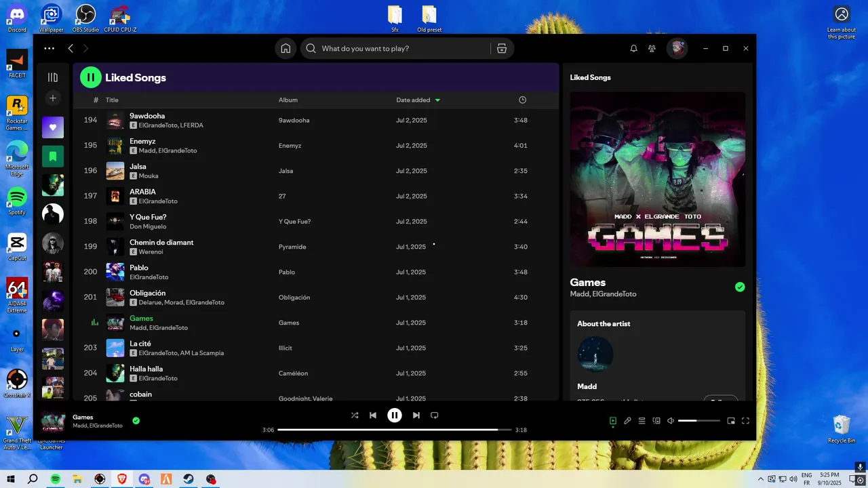Open Liked Songs heart in sidebar
This screenshot has width=868, height=488.
[x=53, y=127]
